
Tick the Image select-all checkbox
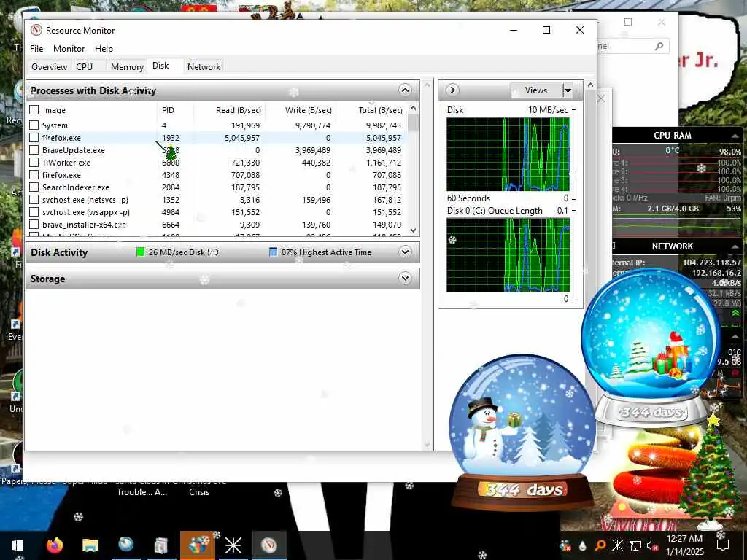pos(34,110)
